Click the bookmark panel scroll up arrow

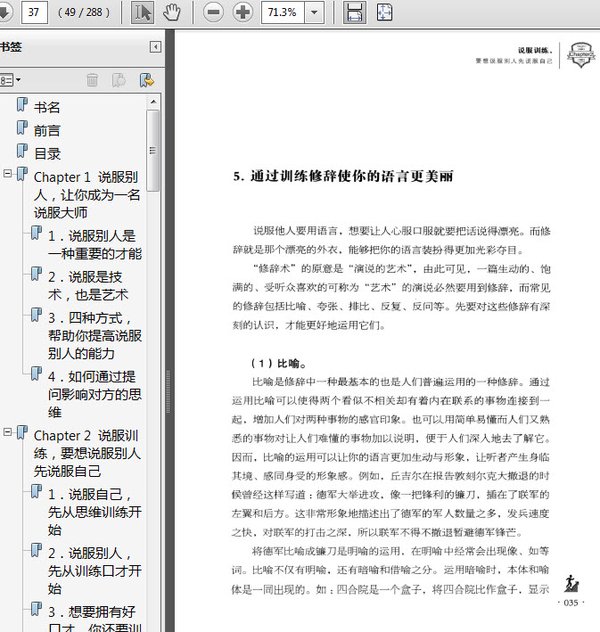[153, 102]
